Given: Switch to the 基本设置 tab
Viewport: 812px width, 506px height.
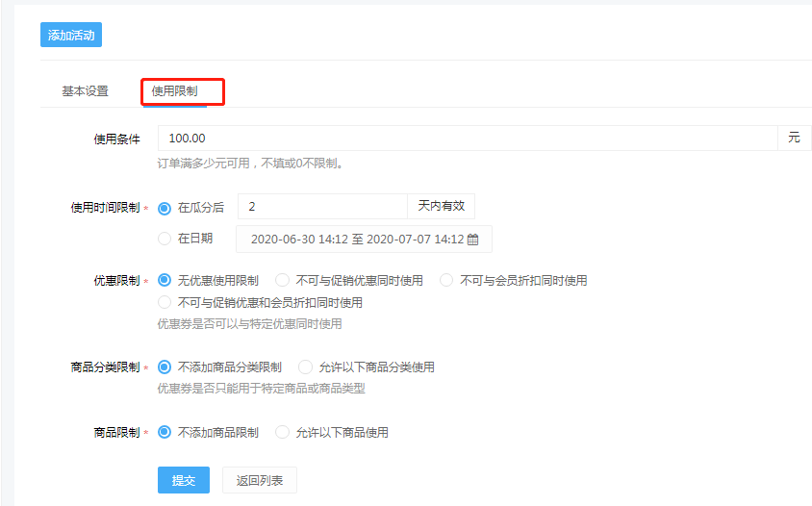Looking at the screenshot, I should coord(86,91).
